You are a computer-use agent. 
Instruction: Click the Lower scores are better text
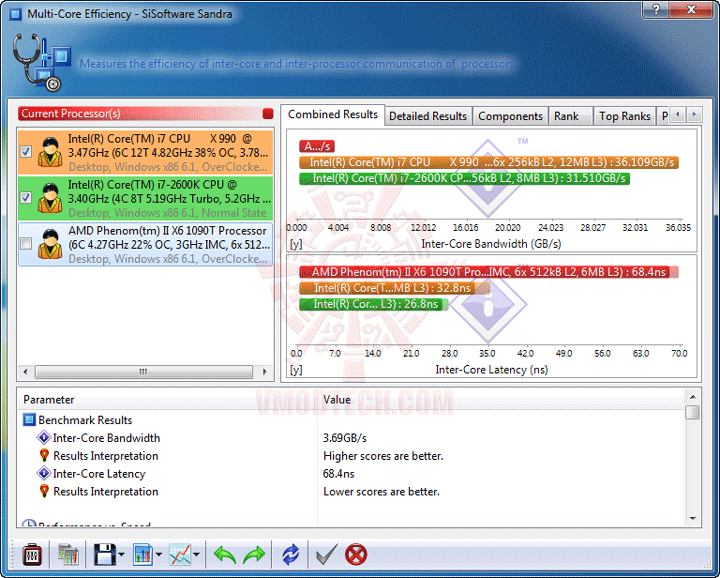point(381,491)
